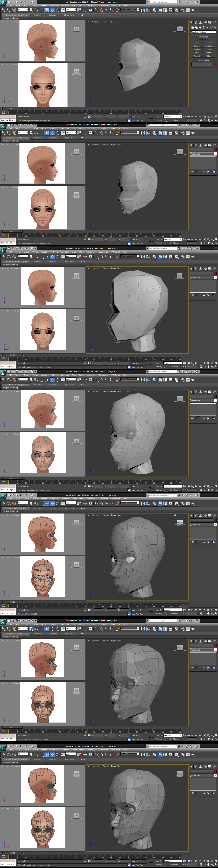Click the teapot Render Production icon, topmost screenshot
This screenshot has height=868, width=218.
coord(193,10)
